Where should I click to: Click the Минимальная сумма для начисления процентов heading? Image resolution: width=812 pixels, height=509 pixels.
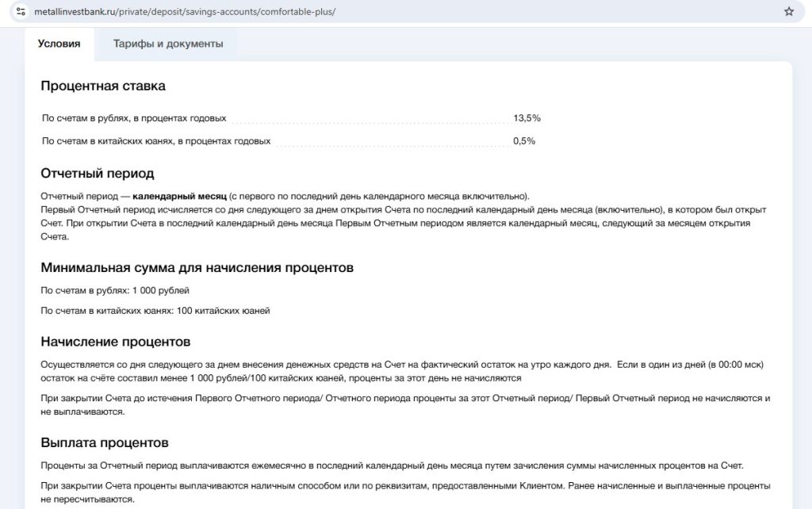197,268
